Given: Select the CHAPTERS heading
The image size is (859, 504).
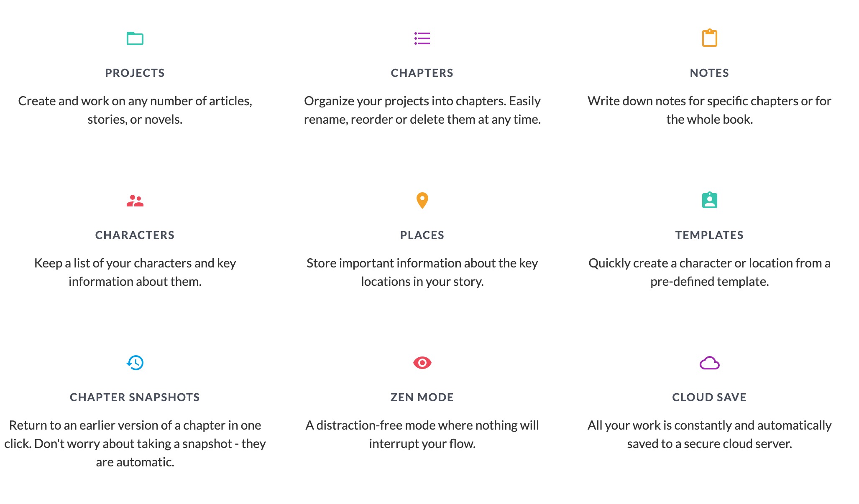Looking at the screenshot, I should tap(422, 73).
